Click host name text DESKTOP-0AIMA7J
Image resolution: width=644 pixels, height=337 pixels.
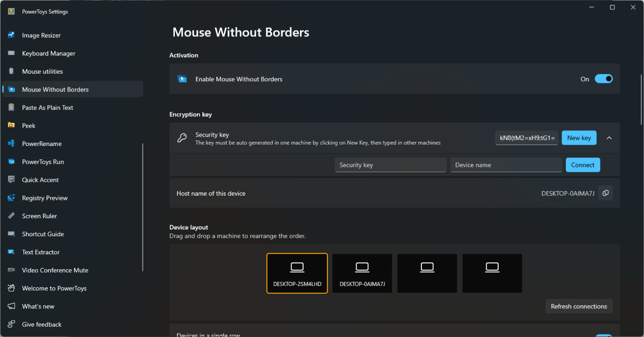[568, 193]
